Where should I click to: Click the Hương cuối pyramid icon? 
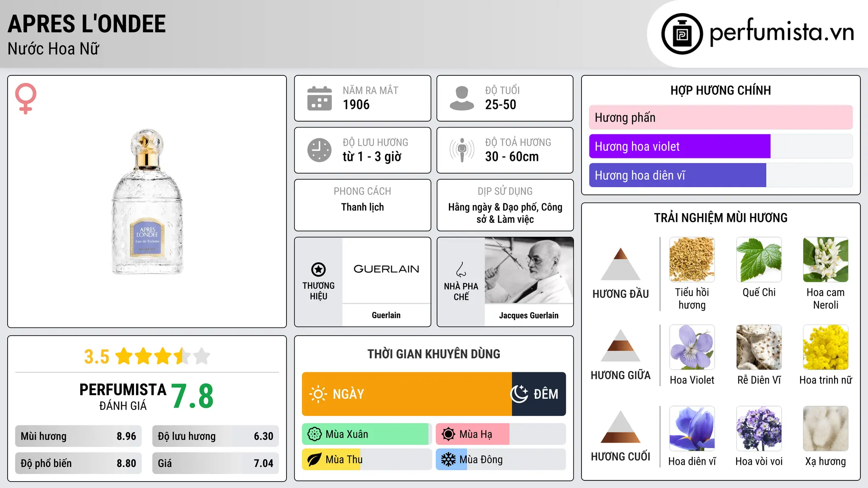(620, 427)
